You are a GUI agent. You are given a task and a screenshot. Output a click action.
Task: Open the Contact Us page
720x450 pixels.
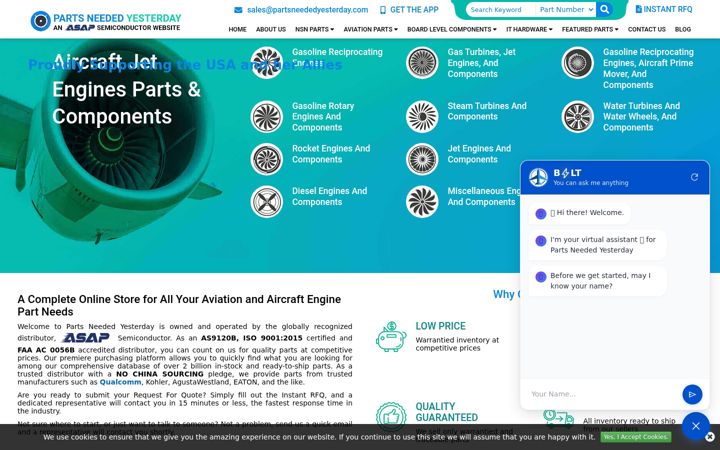pos(647,29)
